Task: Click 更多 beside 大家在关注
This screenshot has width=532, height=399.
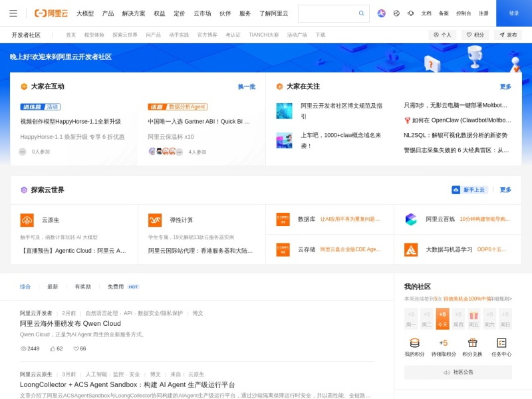Action: [505, 86]
